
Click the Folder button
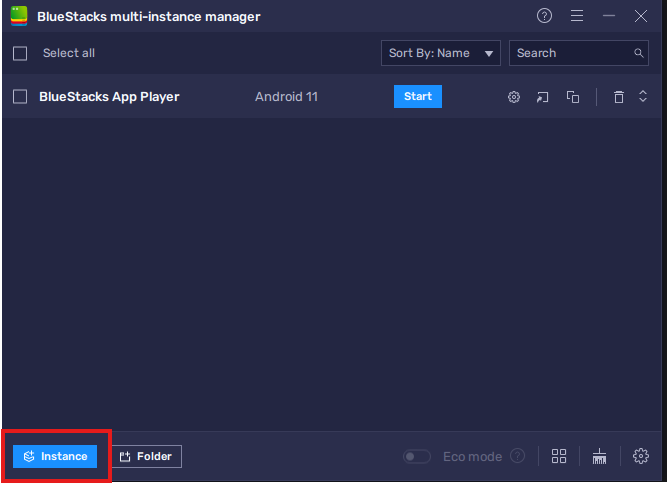pyautogui.click(x=146, y=456)
